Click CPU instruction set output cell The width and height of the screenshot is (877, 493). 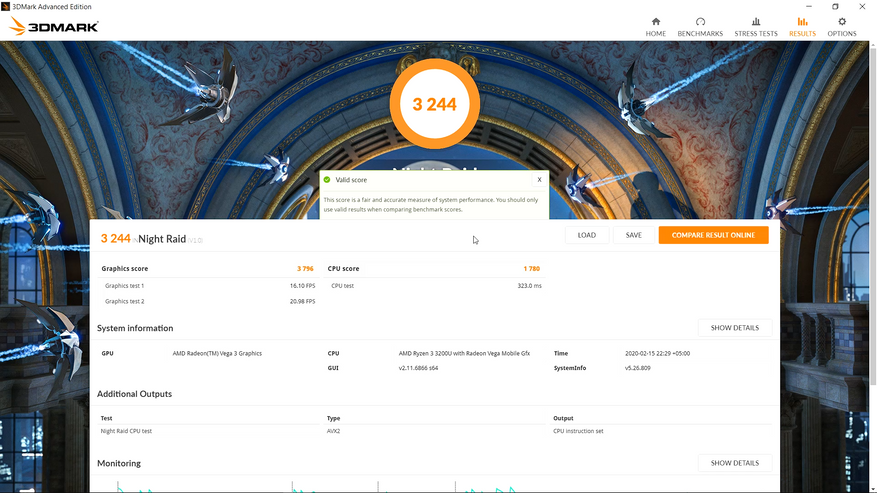coord(578,431)
